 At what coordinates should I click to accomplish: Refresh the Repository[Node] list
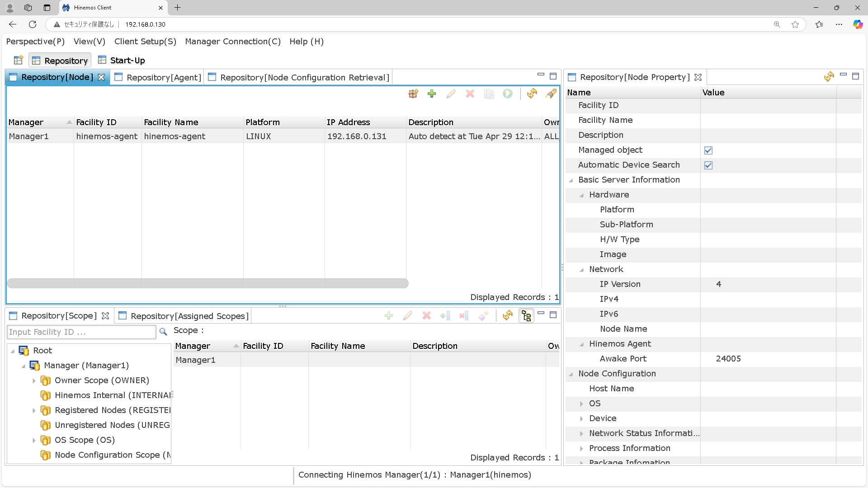point(532,94)
